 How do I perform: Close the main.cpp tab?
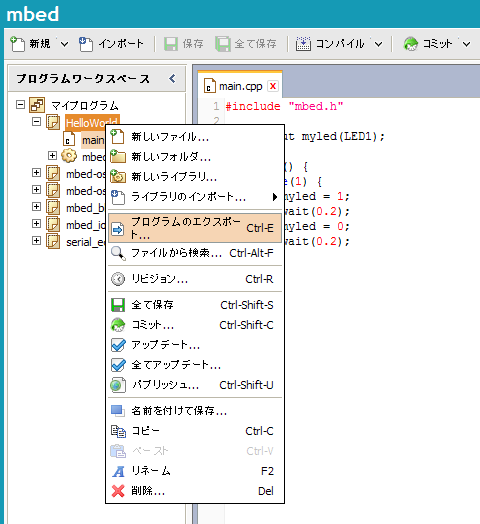tap(273, 86)
